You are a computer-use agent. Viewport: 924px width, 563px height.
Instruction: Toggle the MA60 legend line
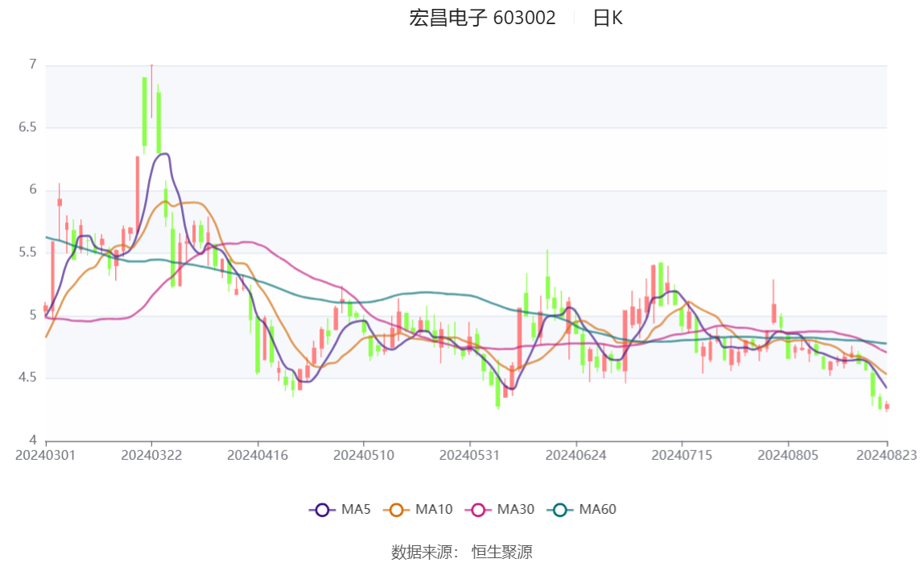pos(582,509)
